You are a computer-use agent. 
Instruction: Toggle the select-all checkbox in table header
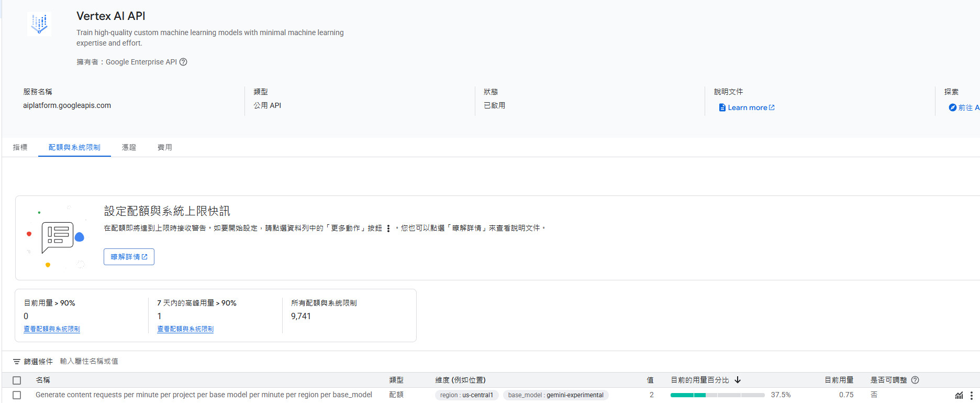click(x=17, y=380)
